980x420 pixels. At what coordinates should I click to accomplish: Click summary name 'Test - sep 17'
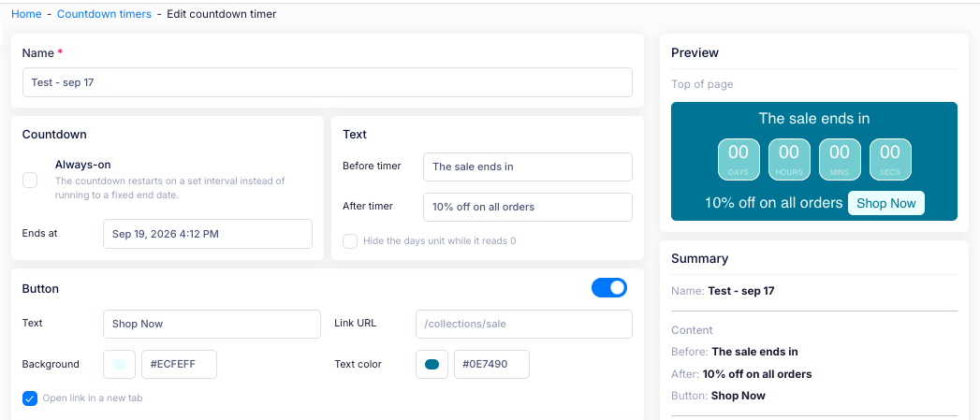(x=740, y=291)
